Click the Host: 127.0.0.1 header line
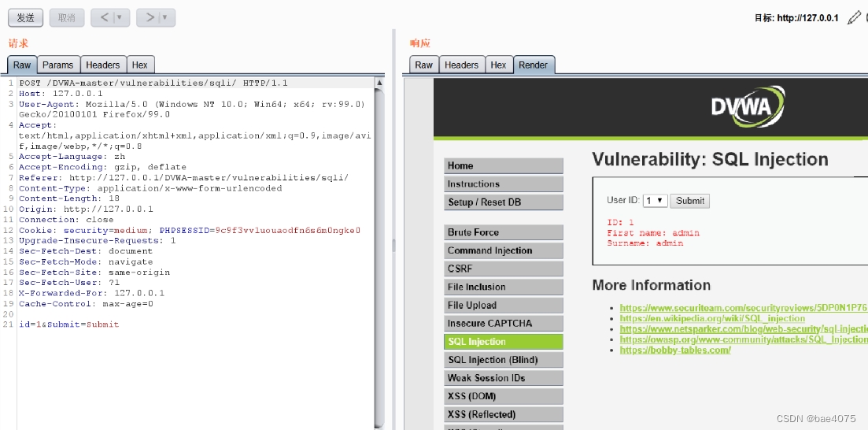This screenshot has height=430, width=868. [61, 94]
